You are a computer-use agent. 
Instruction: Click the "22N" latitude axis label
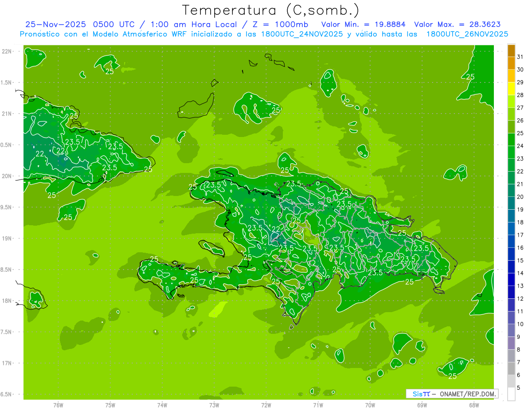click(7, 51)
